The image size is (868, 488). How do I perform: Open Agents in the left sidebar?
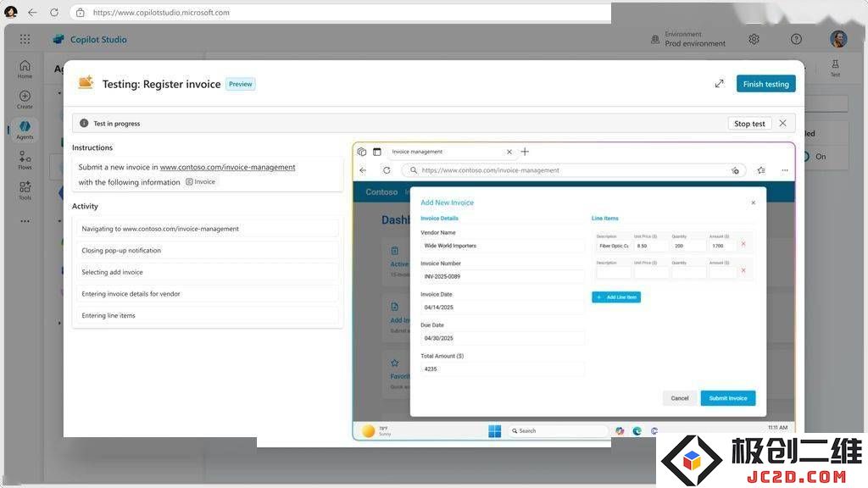[x=25, y=130]
